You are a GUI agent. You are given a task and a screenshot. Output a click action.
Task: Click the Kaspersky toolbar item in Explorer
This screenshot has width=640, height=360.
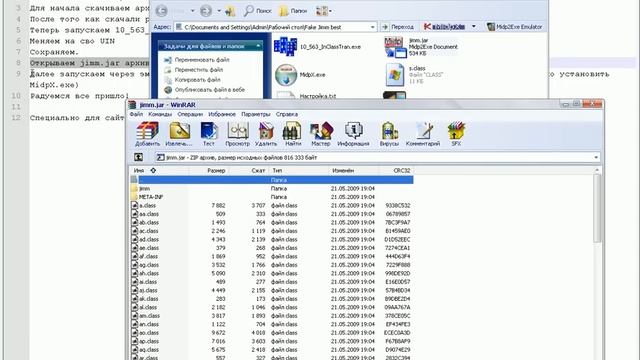click(444, 27)
